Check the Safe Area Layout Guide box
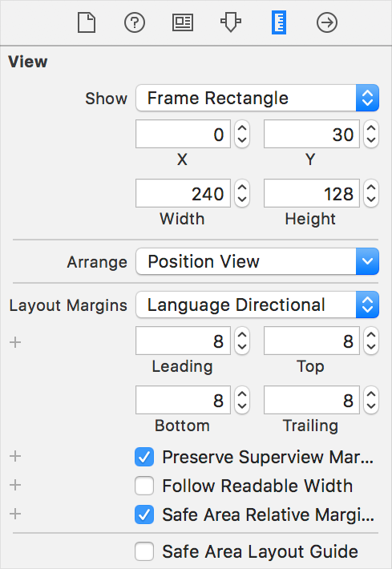 (x=144, y=551)
